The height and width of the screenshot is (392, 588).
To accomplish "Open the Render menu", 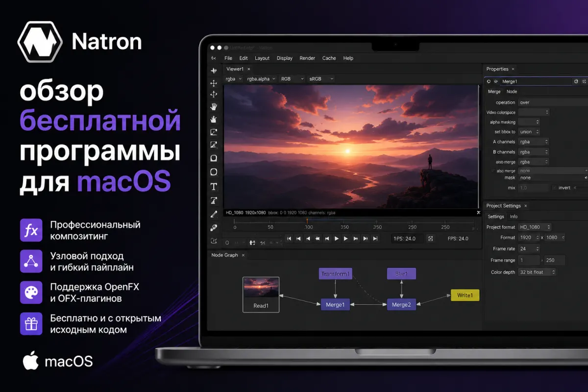I will pos(307,58).
